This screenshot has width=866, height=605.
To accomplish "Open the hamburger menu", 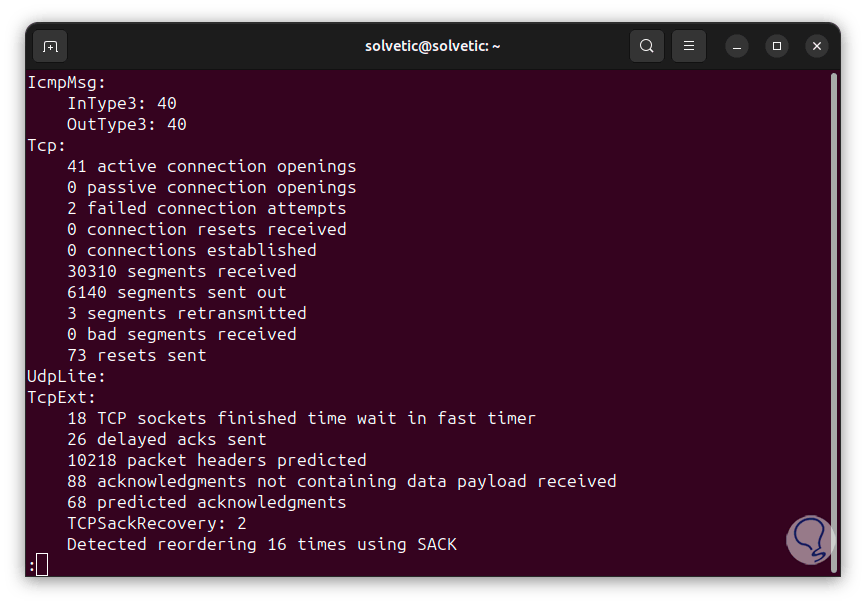I will (688, 46).
